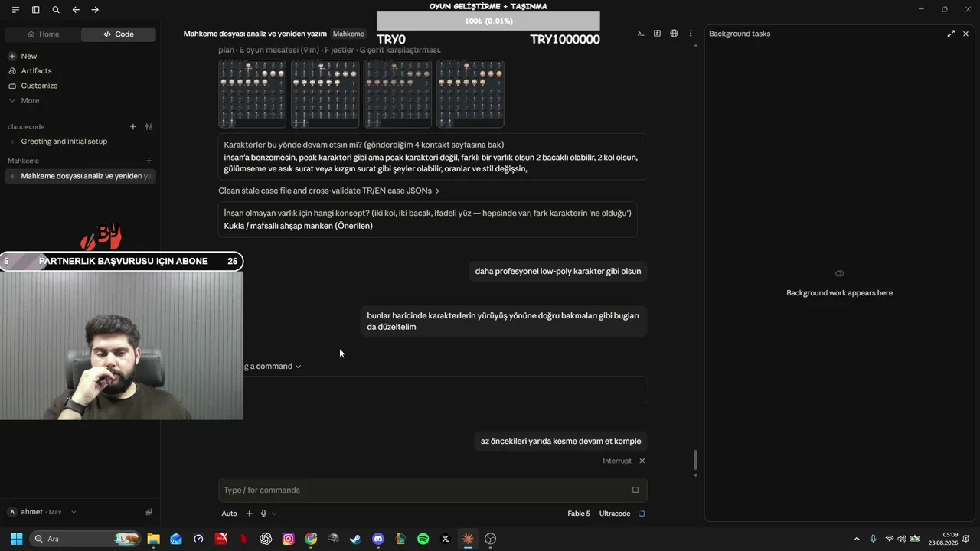Click the globe icon in header

(x=674, y=34)
